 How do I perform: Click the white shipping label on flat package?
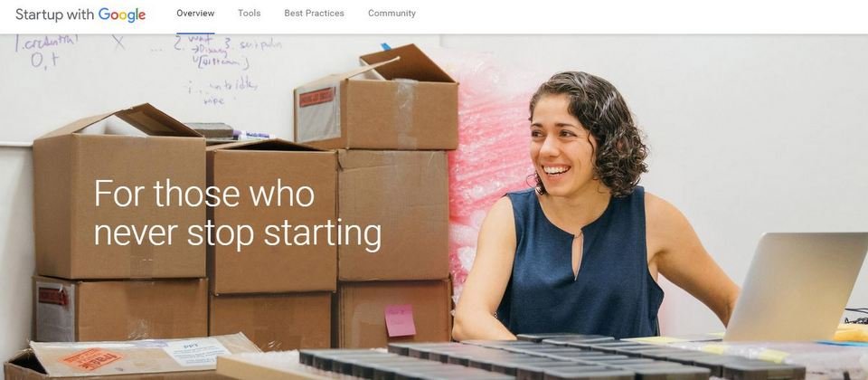(196, 352)
